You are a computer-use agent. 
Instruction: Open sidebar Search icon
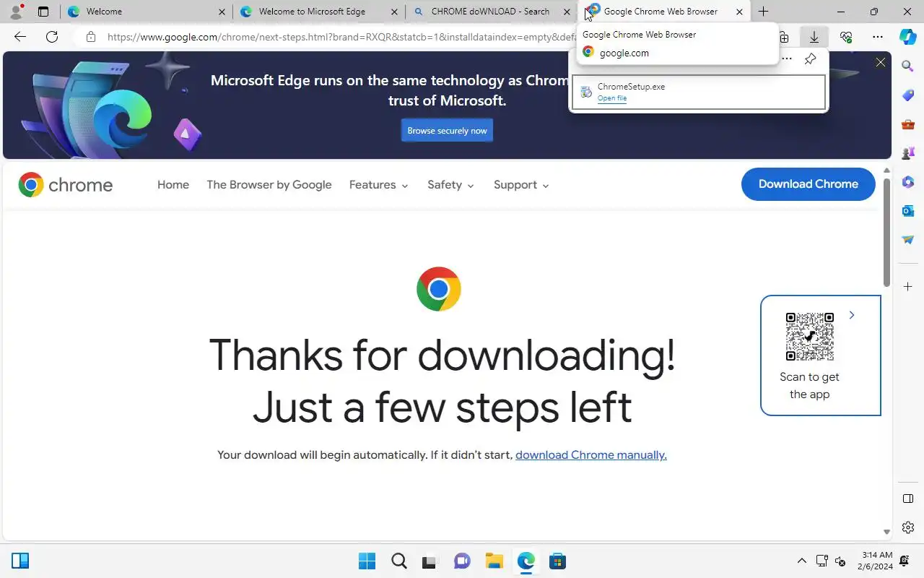908,66
